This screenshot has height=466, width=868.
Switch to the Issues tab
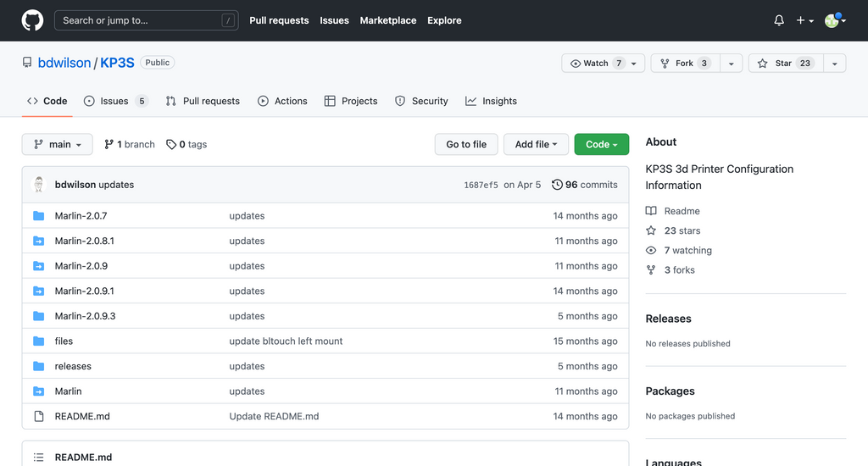[x=114, y=101]
